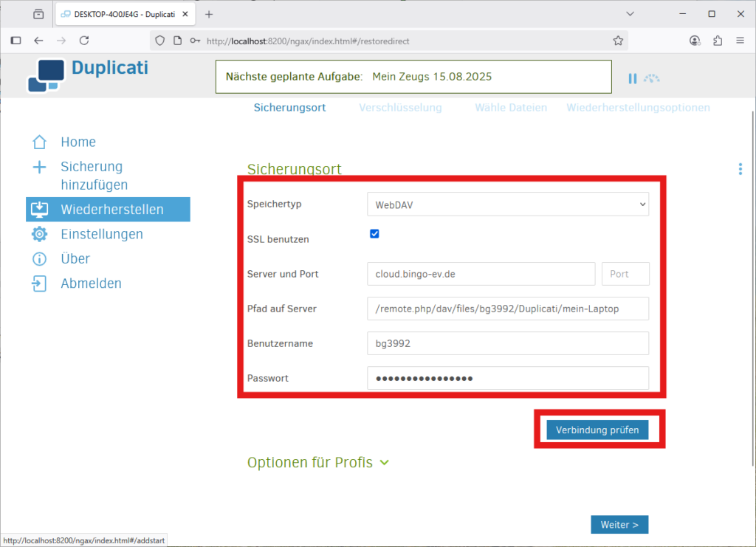
Task: Switch to the Verschlüsselung step tab
Action: coord(400,108)
